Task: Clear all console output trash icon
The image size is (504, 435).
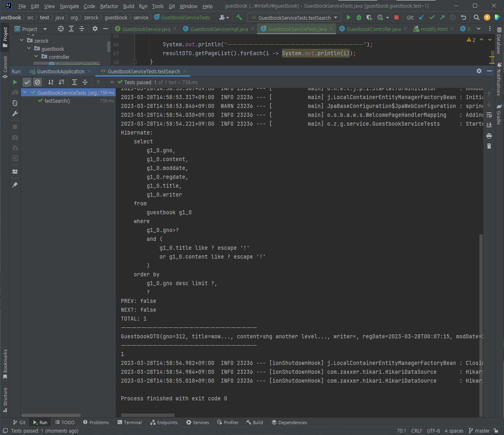Action: [x=489, y=146]
